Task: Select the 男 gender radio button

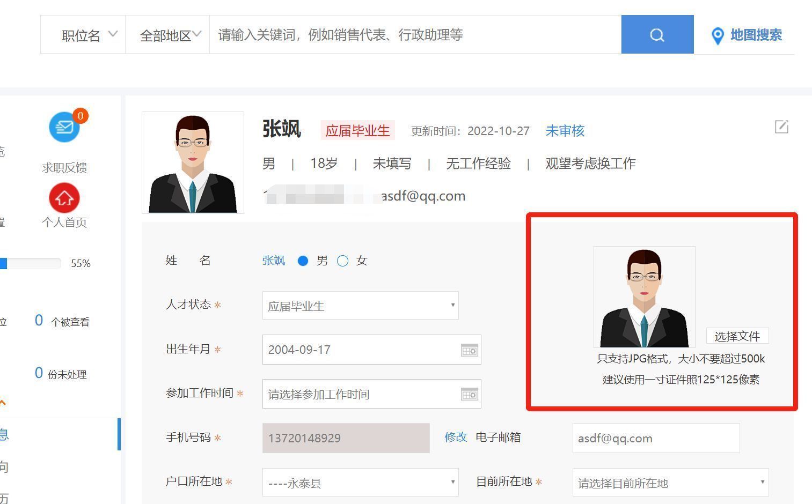Action: (303, 261)
